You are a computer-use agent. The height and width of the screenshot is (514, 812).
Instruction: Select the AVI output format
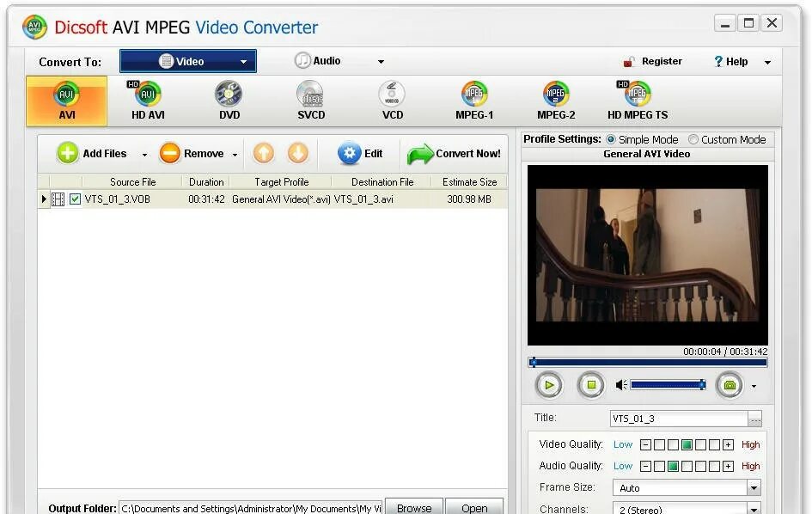click(67, 101)
